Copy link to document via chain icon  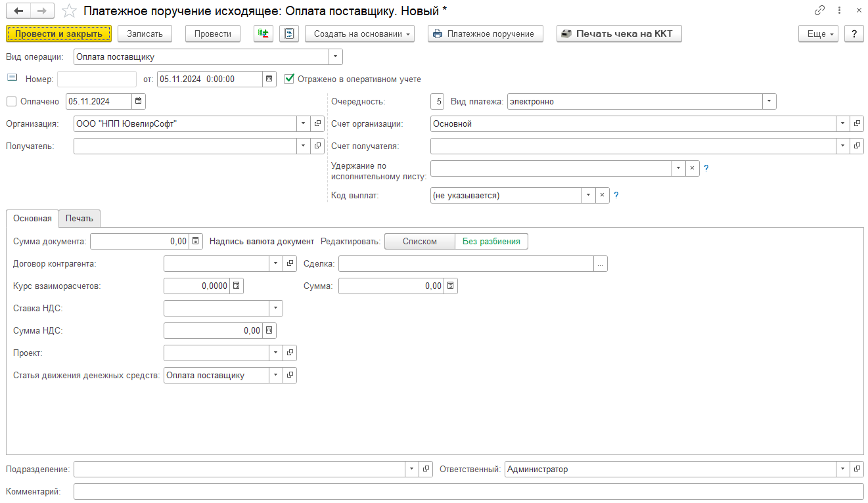(x=820, y=11)
